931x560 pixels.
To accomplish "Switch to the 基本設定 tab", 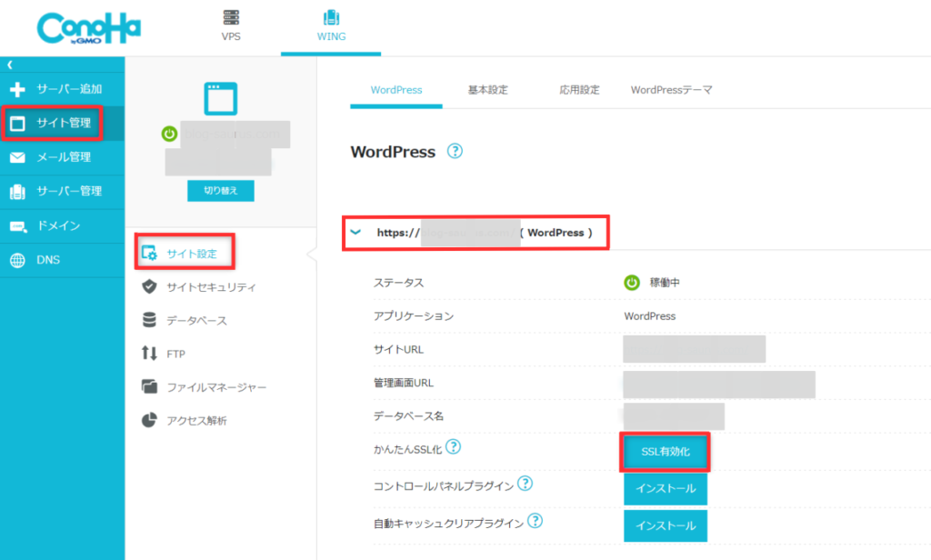I will coord(487,90).
